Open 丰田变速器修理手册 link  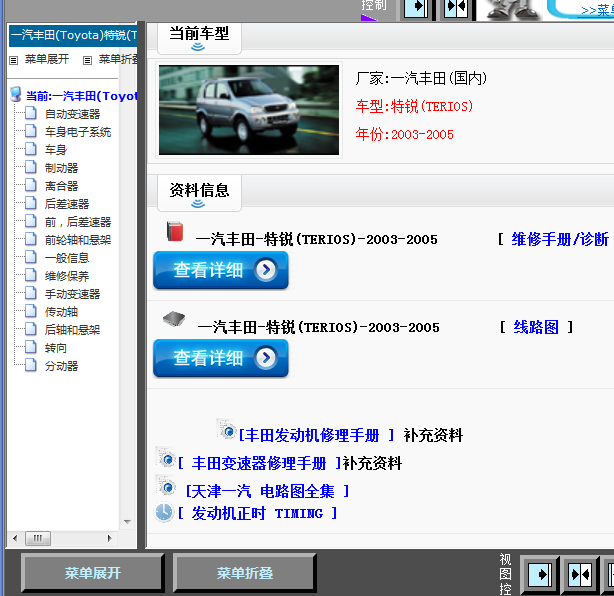click(x=260, y=463)
